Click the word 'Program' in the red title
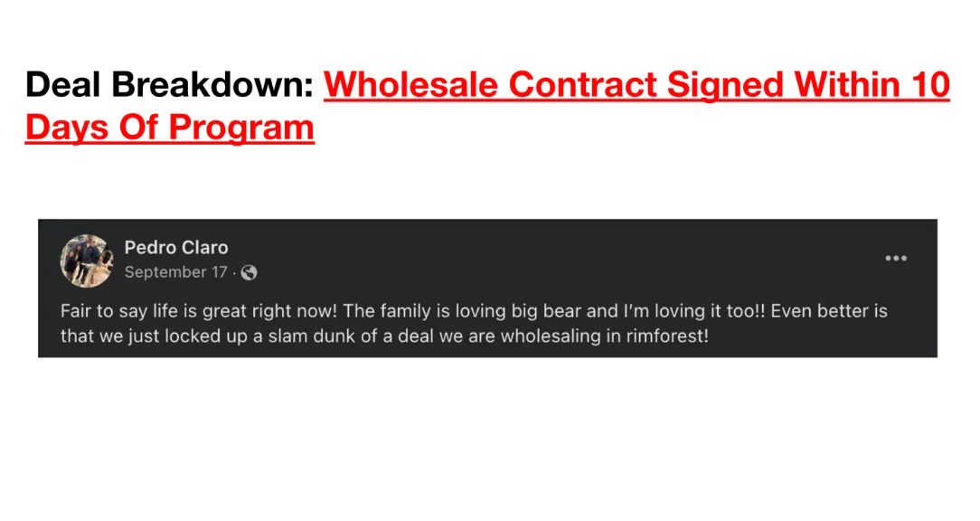Screen dimensions: 980x521 tap(241, 129)
